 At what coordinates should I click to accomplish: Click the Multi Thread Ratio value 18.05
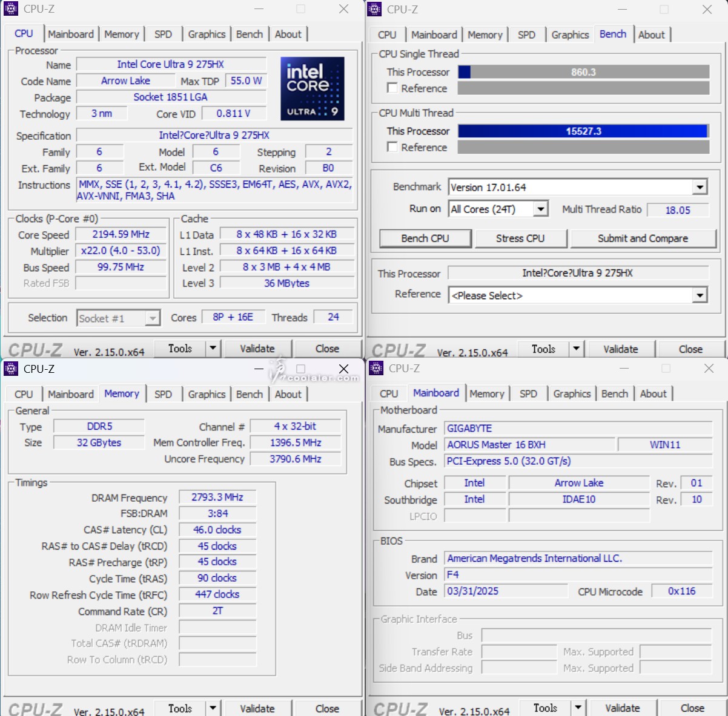tap(678, 210)
